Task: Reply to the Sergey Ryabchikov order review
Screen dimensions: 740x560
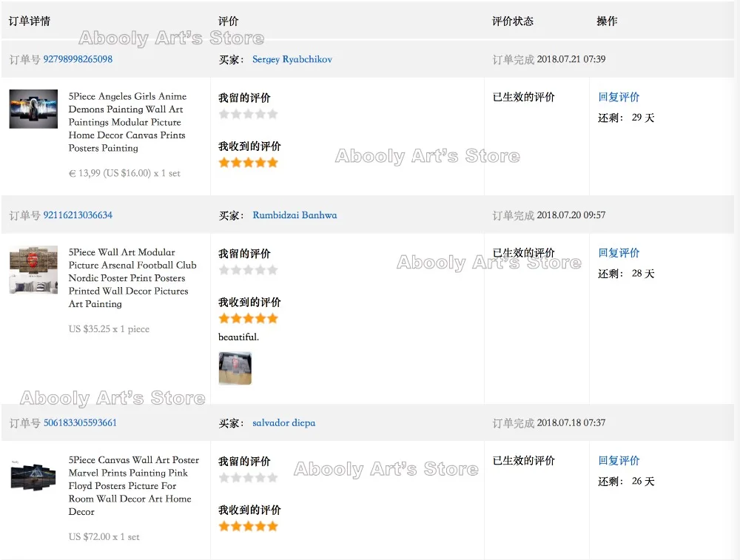Action: click(619, 97)
